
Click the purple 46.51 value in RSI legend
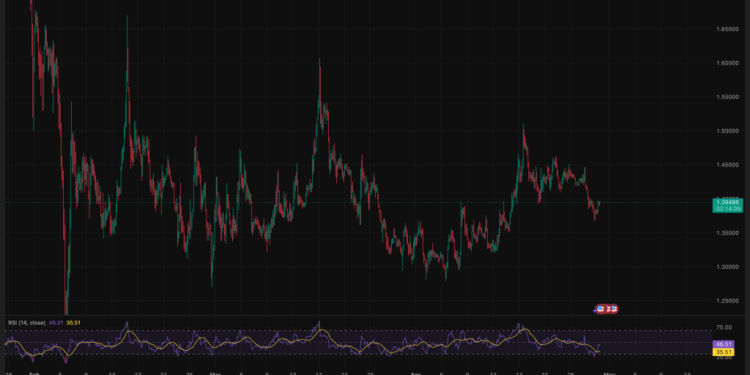click(55, 323)
